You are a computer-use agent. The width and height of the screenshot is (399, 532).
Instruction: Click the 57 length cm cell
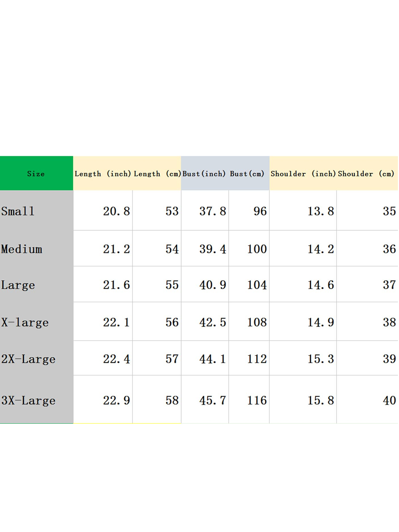[172, 359]
